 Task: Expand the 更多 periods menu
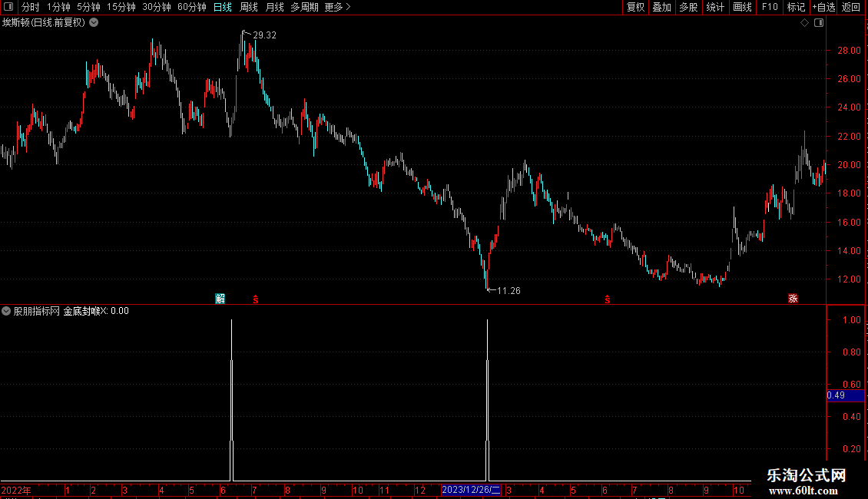[338, 7]
